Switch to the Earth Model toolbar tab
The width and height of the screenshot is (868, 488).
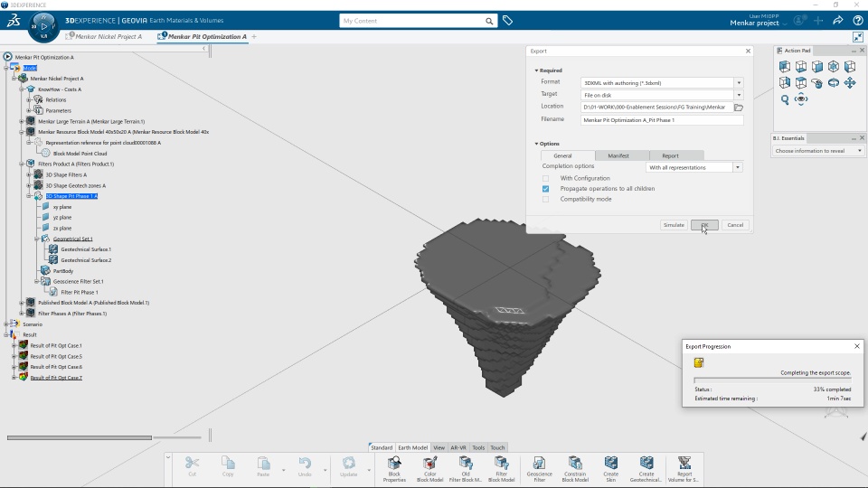click(412, 447)
